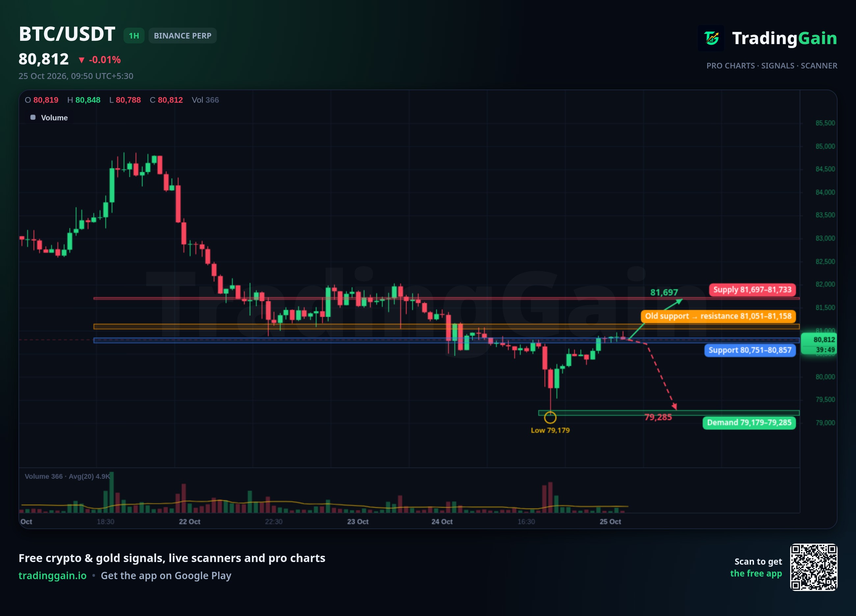Click the 18:30 time axis label
Viewport: 856px width, 616px height.
coord(105,522)
